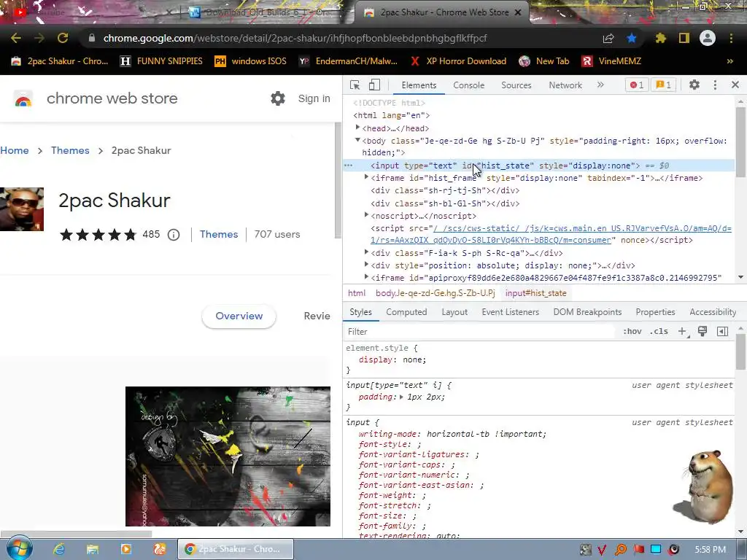The height and width of the screenshot is (560, 747).
Task: Expand the div class F-ia-k node
Action: tap(366, 252)
